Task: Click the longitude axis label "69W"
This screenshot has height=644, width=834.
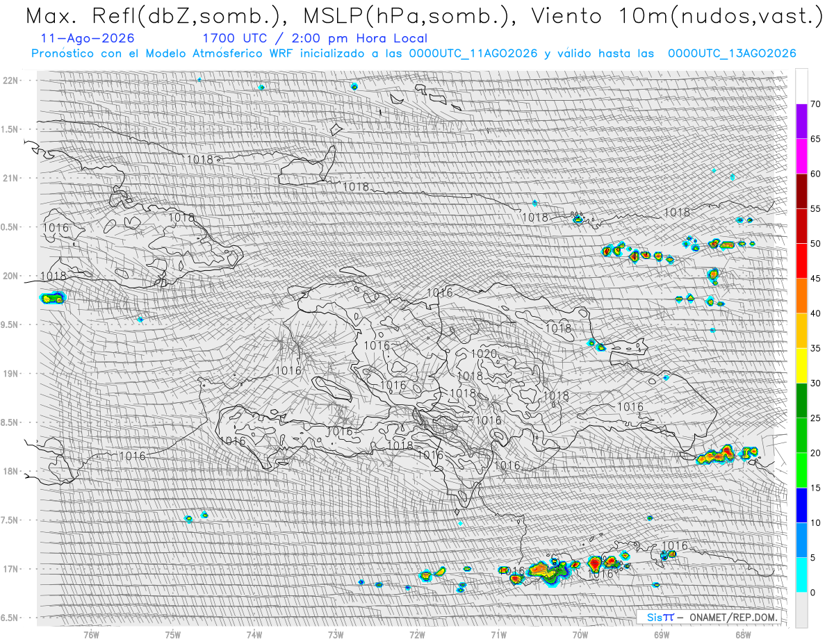Action: pyautogui.click(x=662, y=634)
